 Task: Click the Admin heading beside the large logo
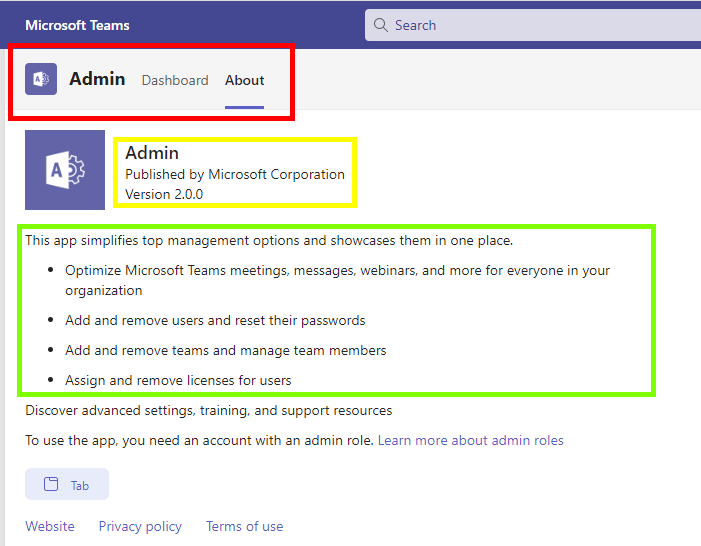[152, 153]
